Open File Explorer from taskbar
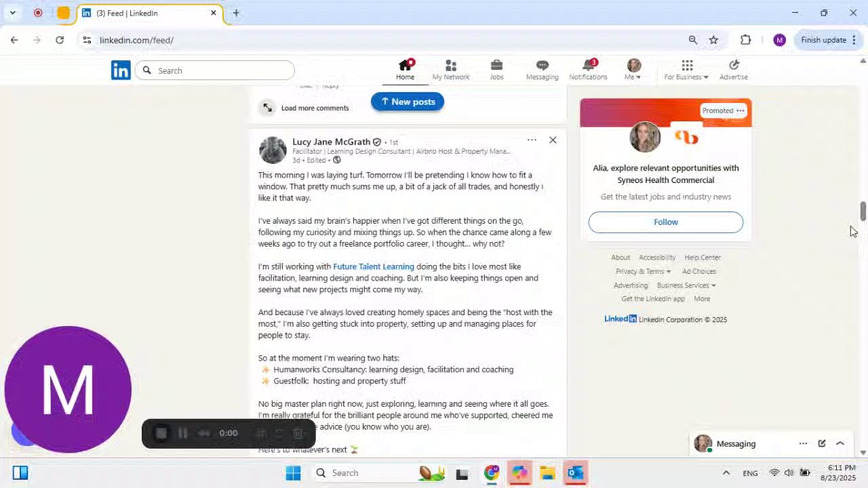Screen dimensions: 868x488 click(x=547, y=473)
